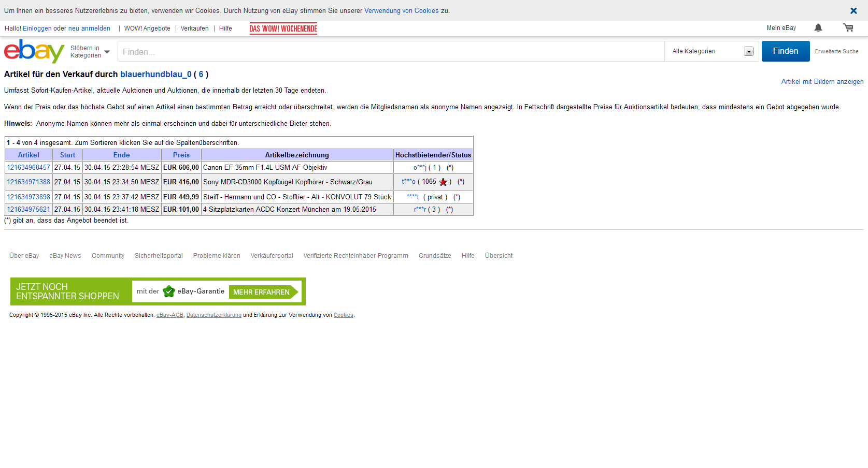Open Datenschutzerklärung link
Viewport: 868px width, 468px height.
click(214, 315)
